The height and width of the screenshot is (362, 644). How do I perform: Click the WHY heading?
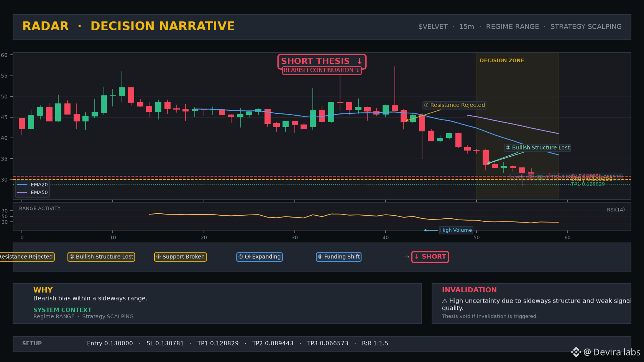43,290
